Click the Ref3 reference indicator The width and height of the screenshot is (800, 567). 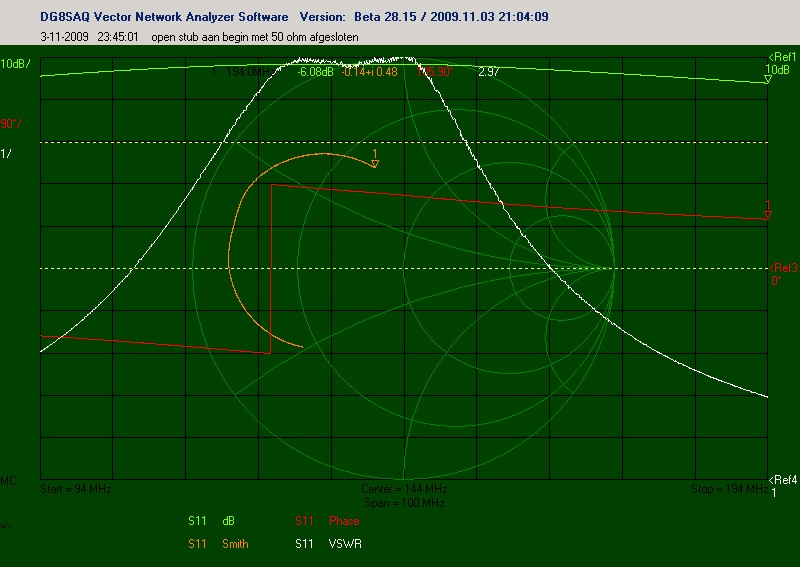[x=783, y=268]
